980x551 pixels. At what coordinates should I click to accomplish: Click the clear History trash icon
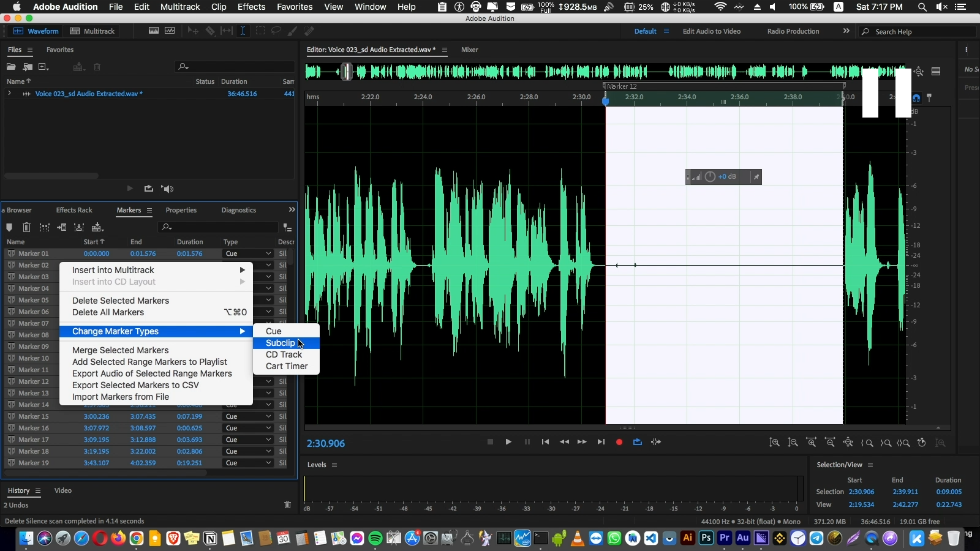pyautogui.click(x=287, y=505)
